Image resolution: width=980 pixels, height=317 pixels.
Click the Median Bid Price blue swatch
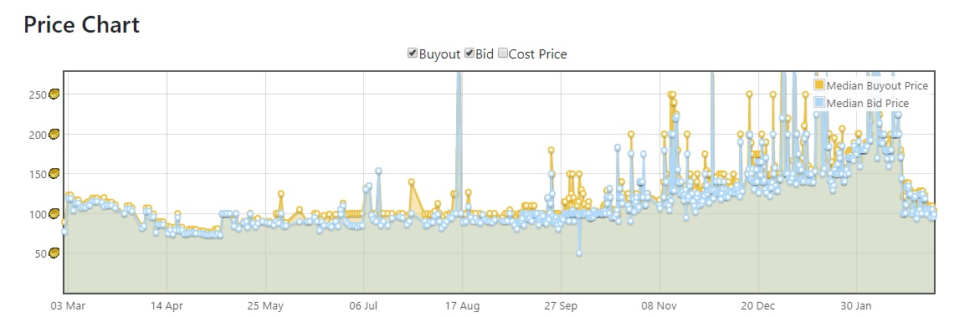[819, 103]
